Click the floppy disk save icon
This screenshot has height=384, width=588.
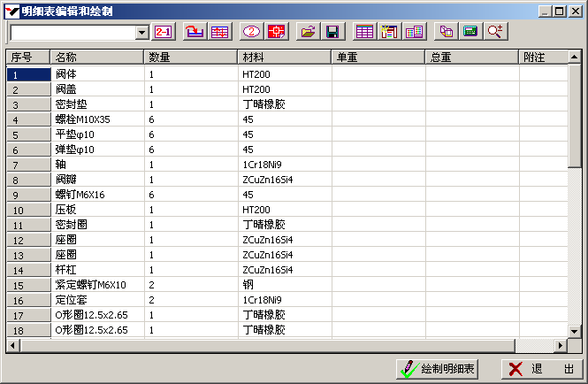click(x=332, y=32)
